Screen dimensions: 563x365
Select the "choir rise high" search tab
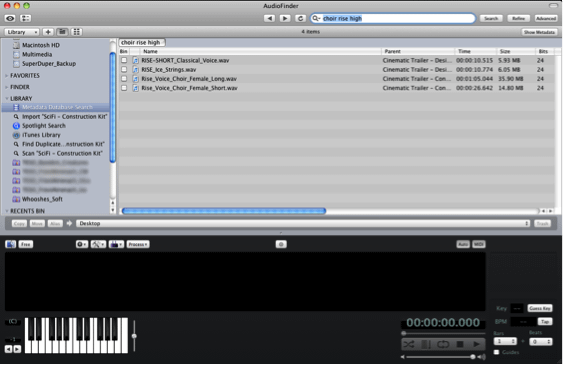tap(141, 42)
